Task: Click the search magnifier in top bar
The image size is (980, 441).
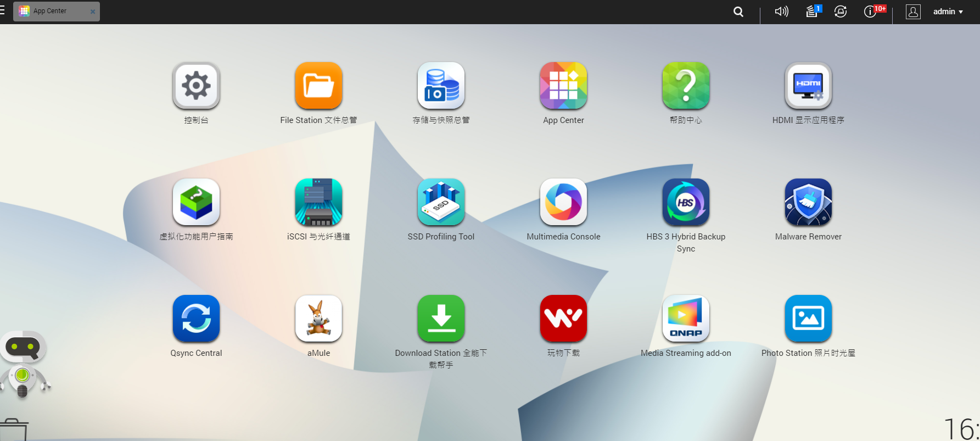Action: pyautogui.click(x=738, y=12)
